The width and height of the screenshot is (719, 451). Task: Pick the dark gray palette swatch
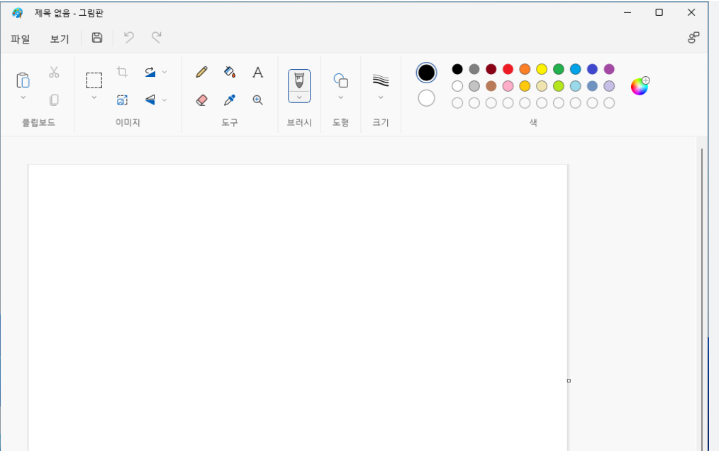click(x=474, y=69)
